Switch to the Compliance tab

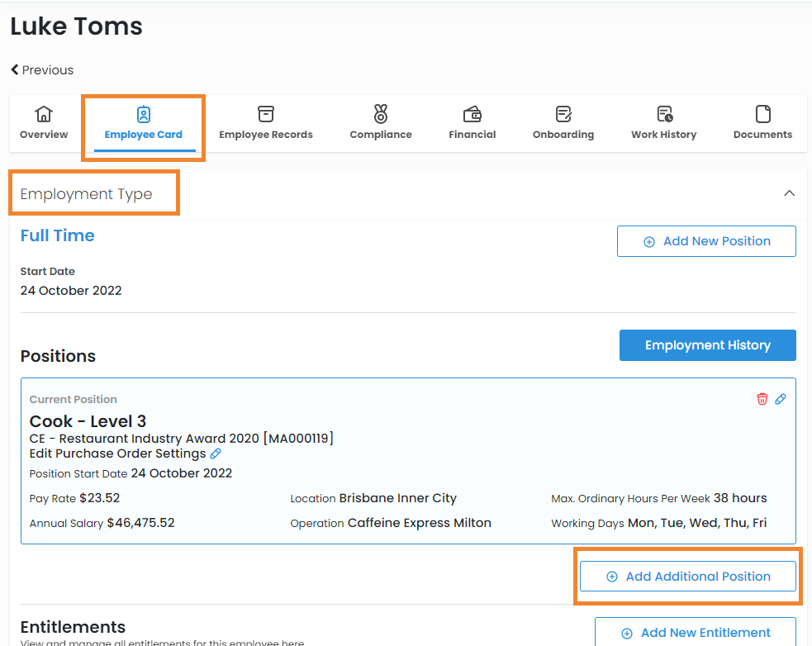tap(380, 134)
